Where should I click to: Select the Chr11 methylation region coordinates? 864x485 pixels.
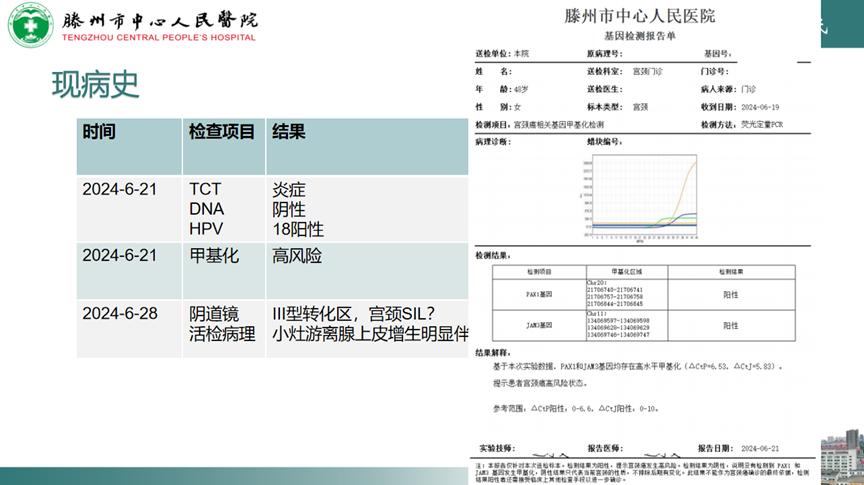click(618, 324)
